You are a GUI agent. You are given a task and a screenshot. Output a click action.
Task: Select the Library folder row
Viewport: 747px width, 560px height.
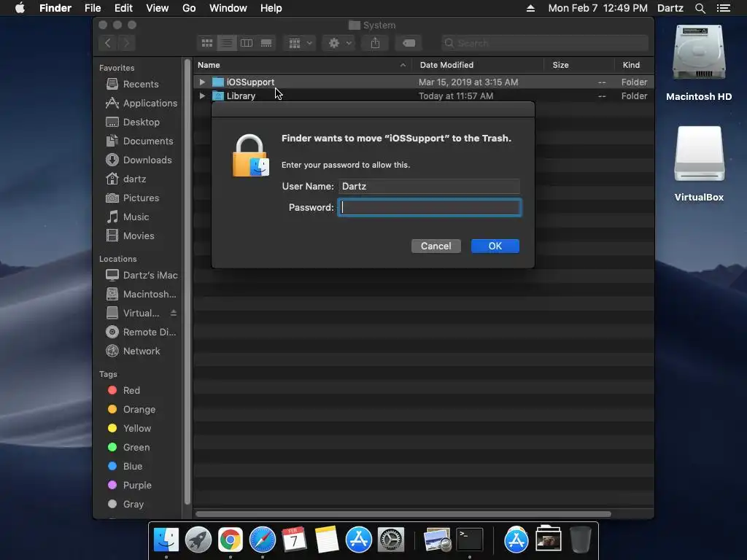[x=424, y=96]
